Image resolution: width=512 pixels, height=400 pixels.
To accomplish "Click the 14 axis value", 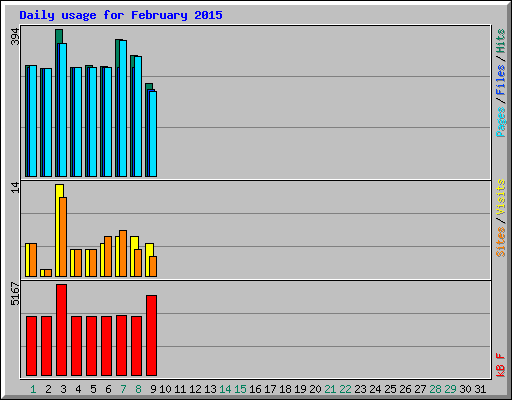I will (15, 187).
